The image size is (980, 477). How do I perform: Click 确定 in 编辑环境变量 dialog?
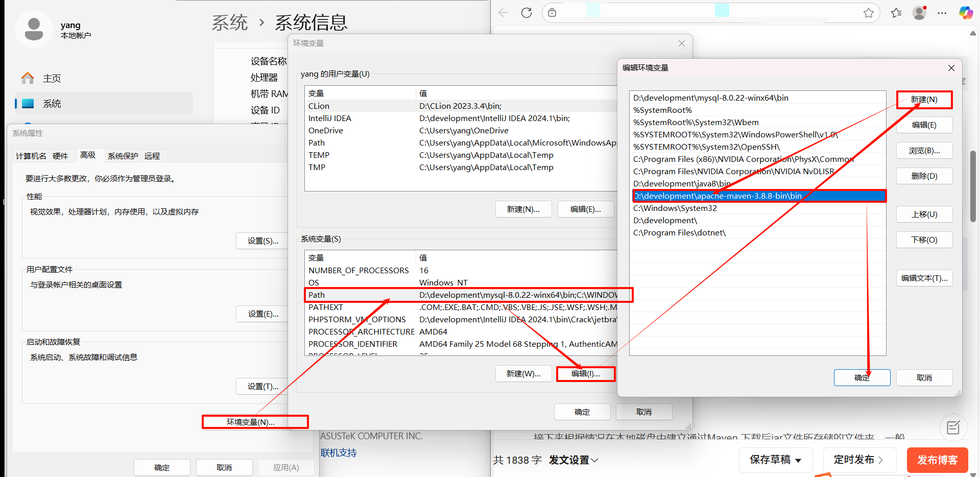click(862, 378)
